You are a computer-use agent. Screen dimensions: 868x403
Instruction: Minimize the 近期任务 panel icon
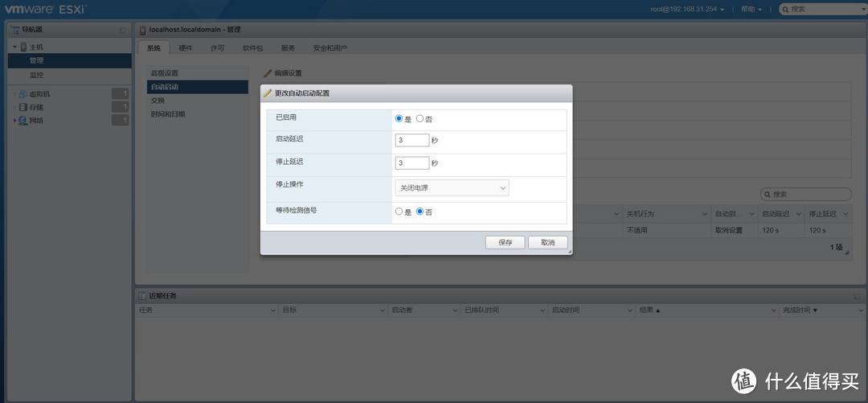[x=856, y=297]
